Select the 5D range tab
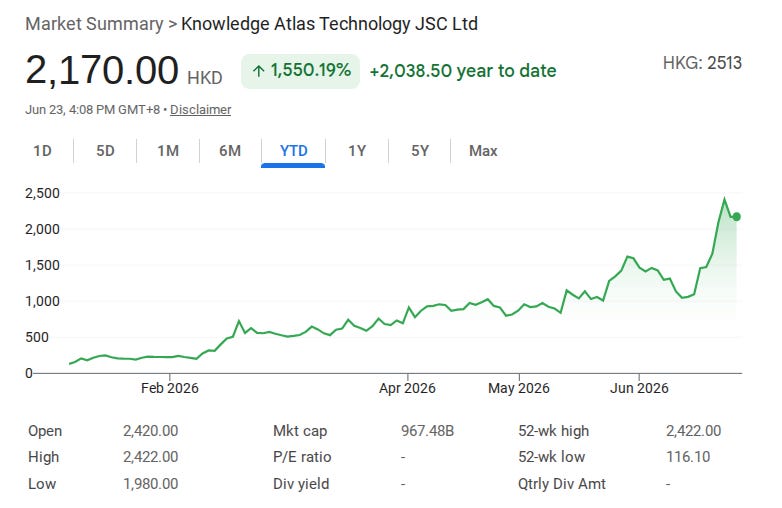This screenshot has height=508, width=782. pyautogui.click(x=105, y=151)
